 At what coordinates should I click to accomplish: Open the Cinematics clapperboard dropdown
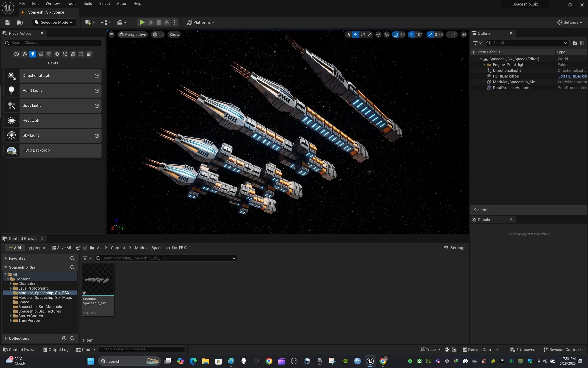tap(122, 22)
